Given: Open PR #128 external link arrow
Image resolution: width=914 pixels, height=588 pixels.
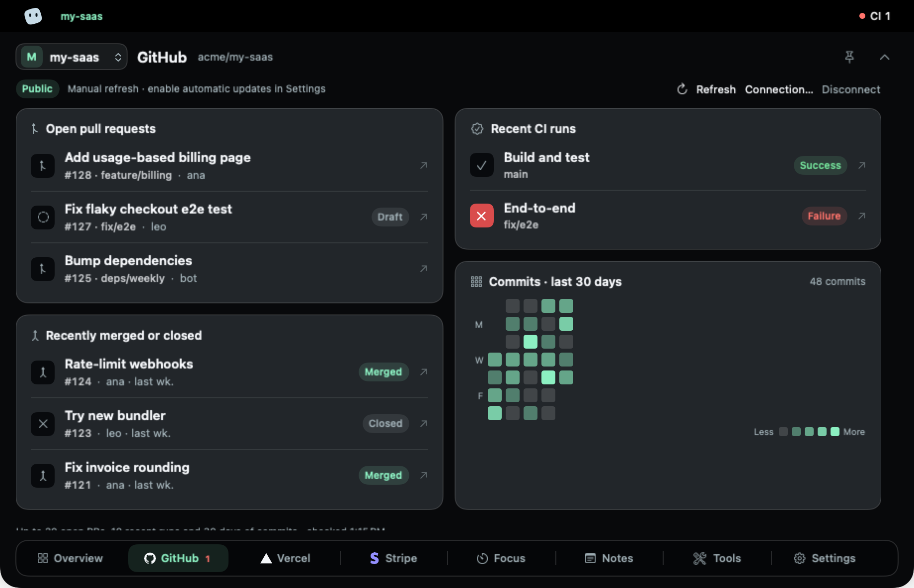Looking at the screenshot, I should (424, 165).
